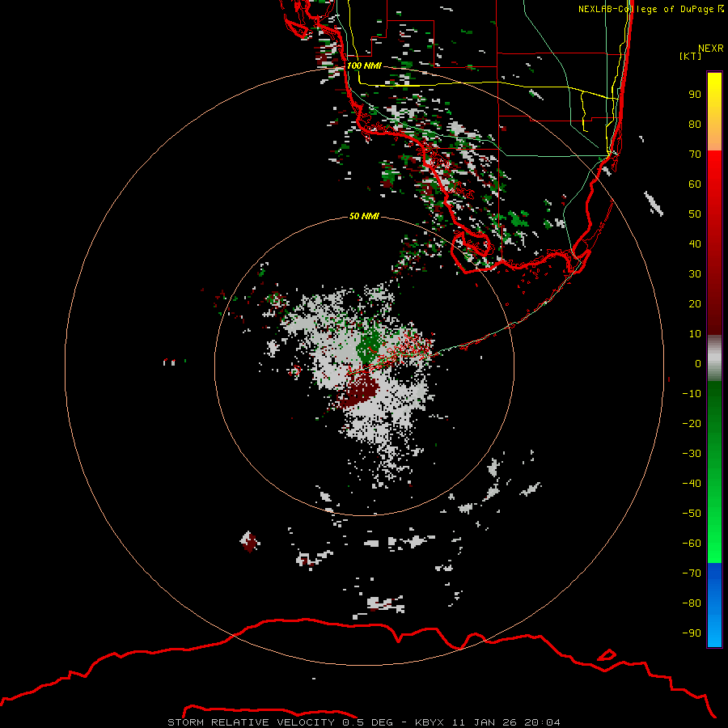Click the -70 value on velocity scale
Screen dimensions: 728x728
click(692, 574)
